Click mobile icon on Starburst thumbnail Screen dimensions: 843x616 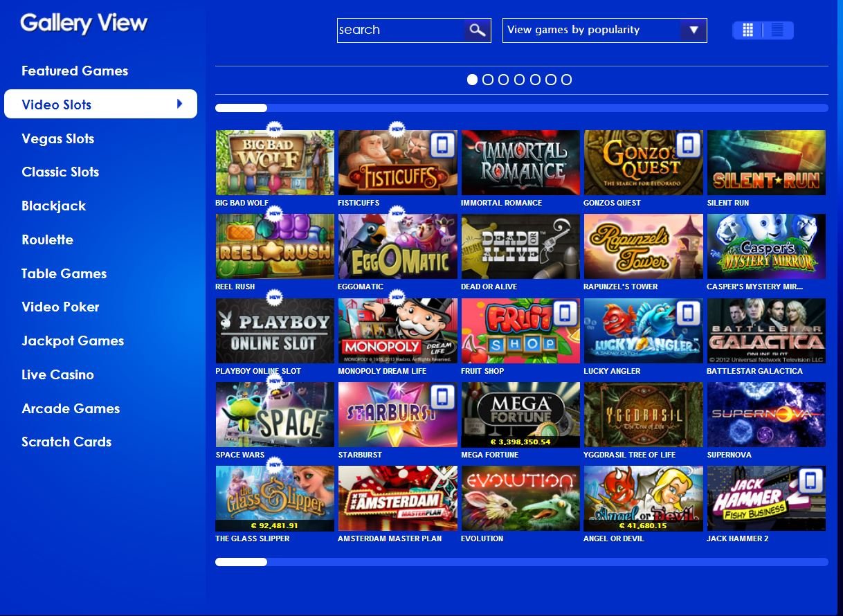pos(442,398)
